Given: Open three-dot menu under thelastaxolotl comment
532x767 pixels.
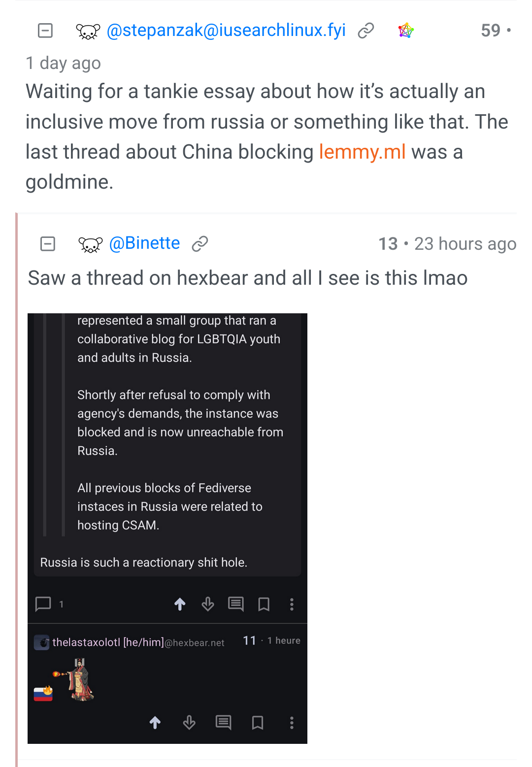Looking at the screenshot, I should 292,723.
